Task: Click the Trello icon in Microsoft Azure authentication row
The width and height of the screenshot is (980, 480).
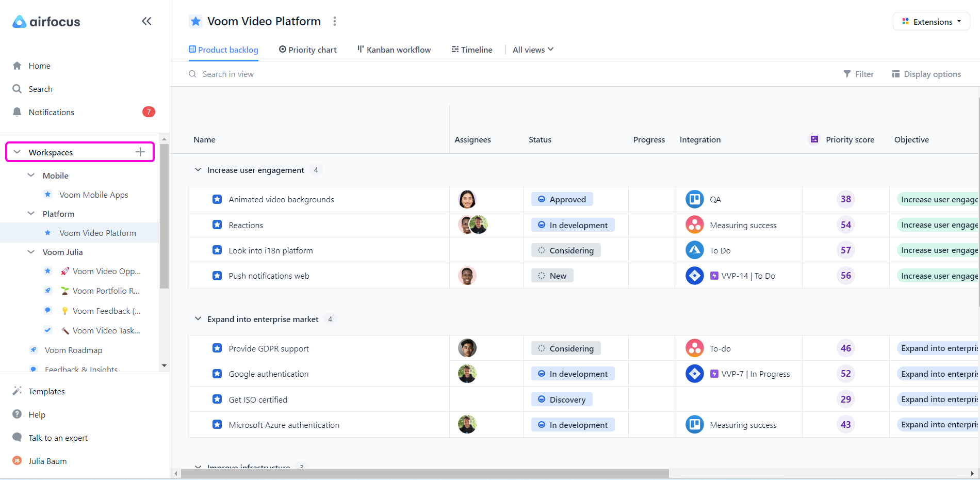Action: 694,425
